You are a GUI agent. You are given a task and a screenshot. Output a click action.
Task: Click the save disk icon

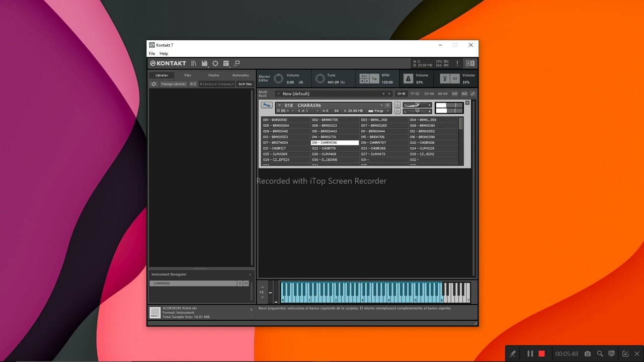click(205, 63)
